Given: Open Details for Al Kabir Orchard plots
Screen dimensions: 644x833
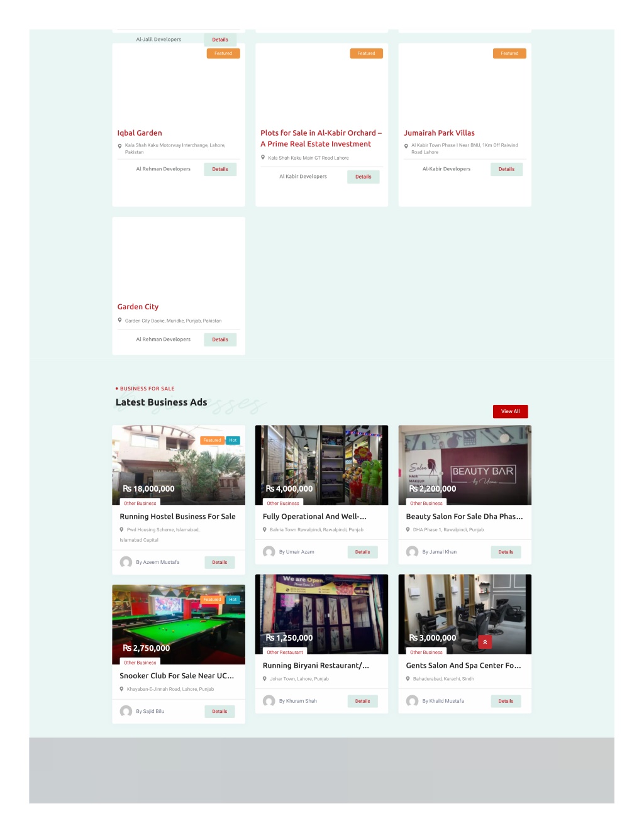Looking at the screenshot, I should point(364,177).
